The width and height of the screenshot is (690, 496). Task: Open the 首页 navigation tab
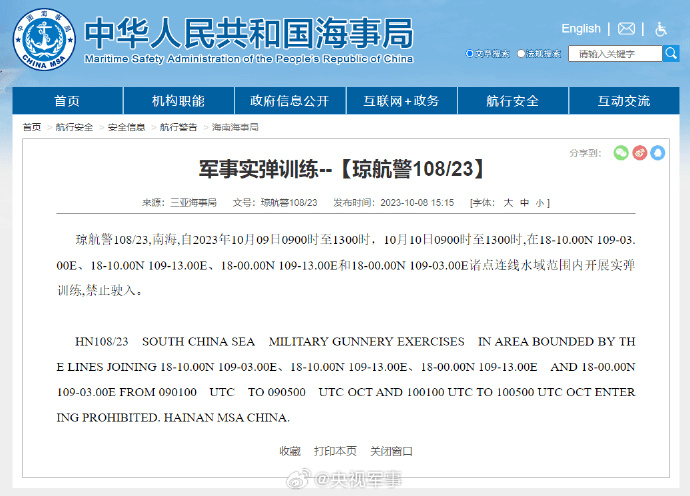67,101
